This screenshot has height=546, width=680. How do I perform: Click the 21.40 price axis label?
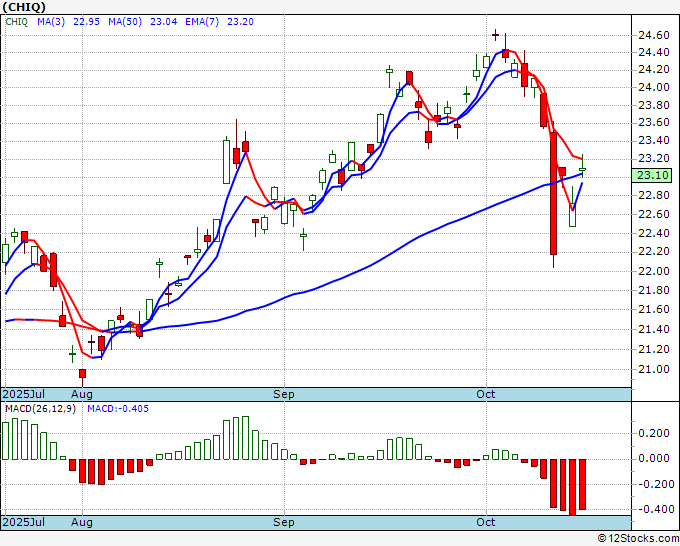[x=654, y=329]
